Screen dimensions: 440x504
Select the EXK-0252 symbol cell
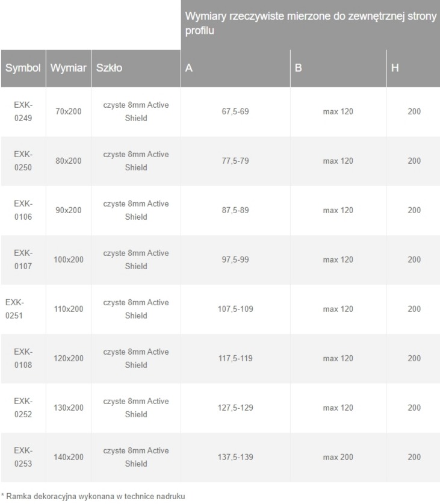pos(23,408)
